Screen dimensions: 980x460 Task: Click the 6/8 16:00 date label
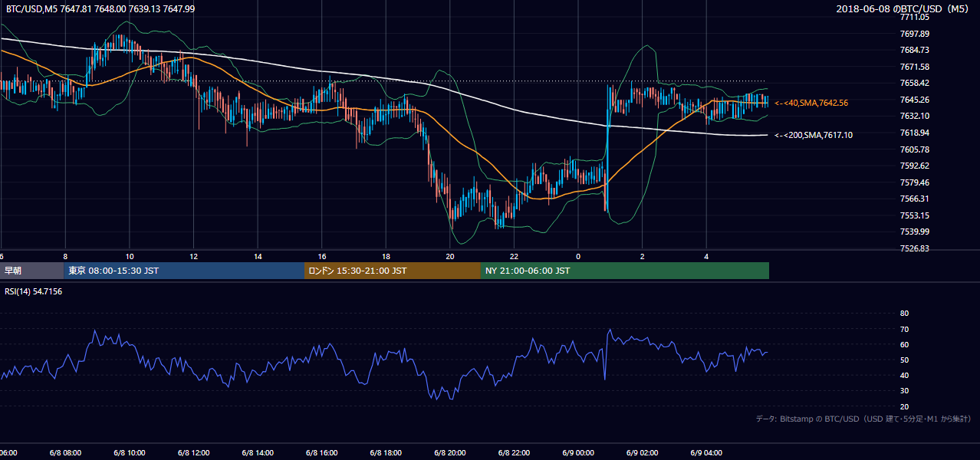(322, 453)
